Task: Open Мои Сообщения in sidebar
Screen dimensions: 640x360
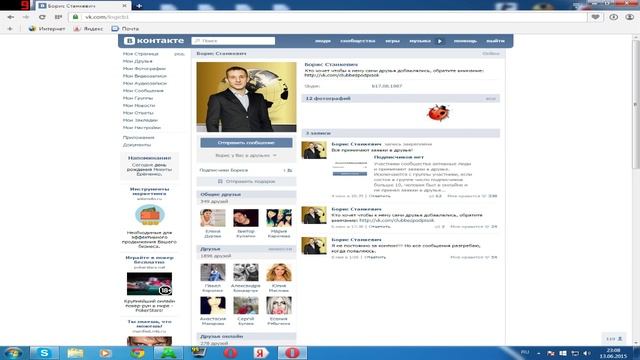Action: (x=143, y=90)
